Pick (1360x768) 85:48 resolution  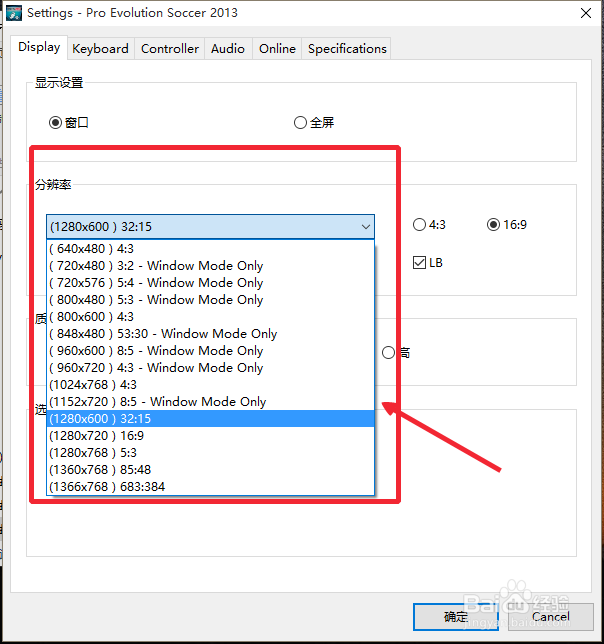click(x=211, y=469)
